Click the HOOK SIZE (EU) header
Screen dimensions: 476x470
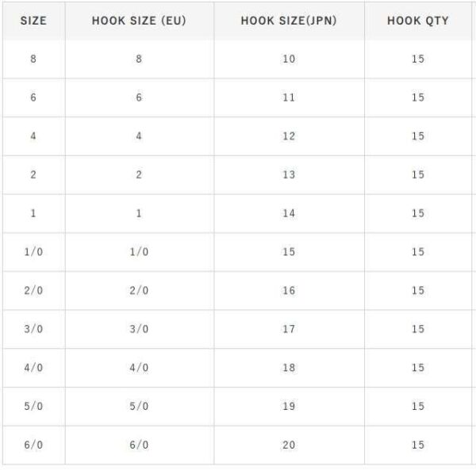(x=139, y=21)
